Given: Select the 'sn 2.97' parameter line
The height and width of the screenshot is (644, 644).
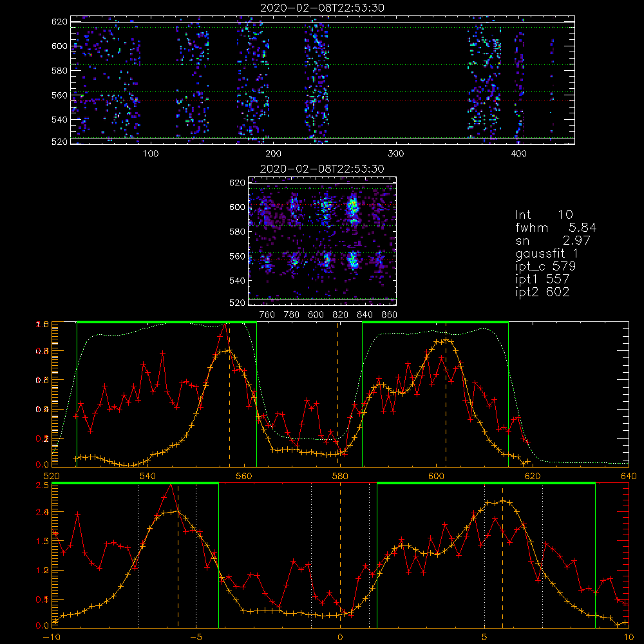Looking at the screenshot, I should (x=553, y=240).
